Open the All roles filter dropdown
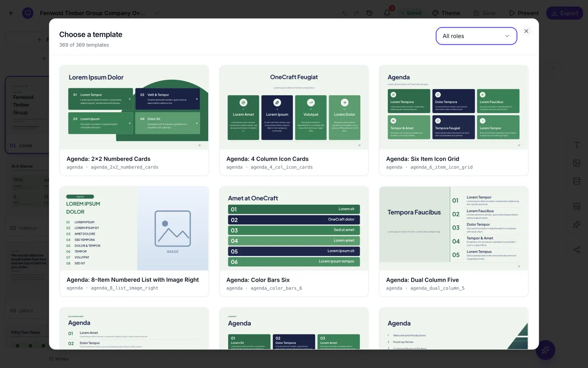The width and height of the screenshot is (588, 368). 476,36
